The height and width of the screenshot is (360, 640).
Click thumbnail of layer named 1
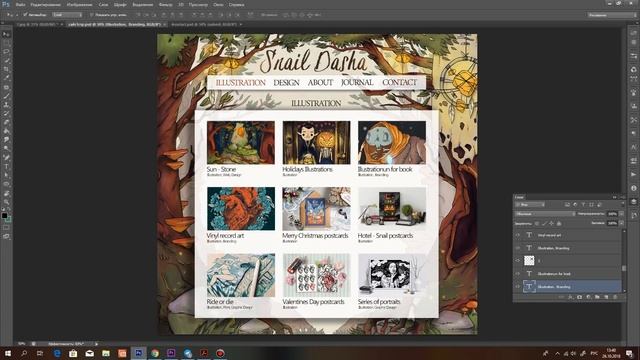click(529, 260)
